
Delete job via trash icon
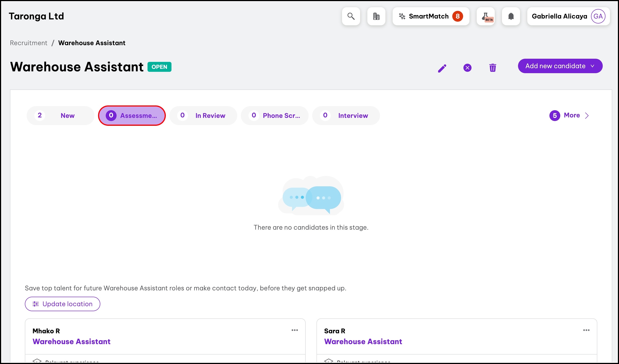[492, 68]
